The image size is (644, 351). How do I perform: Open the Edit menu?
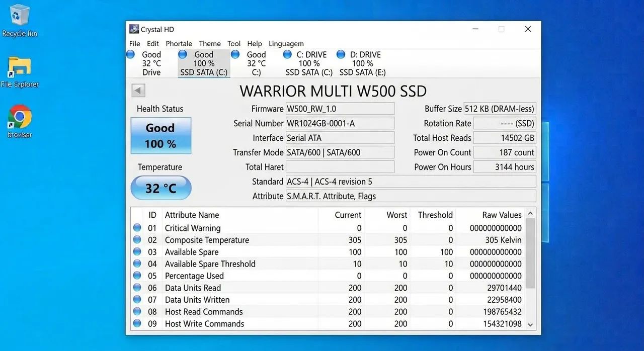pyautogui.click(x=153, y=44)
